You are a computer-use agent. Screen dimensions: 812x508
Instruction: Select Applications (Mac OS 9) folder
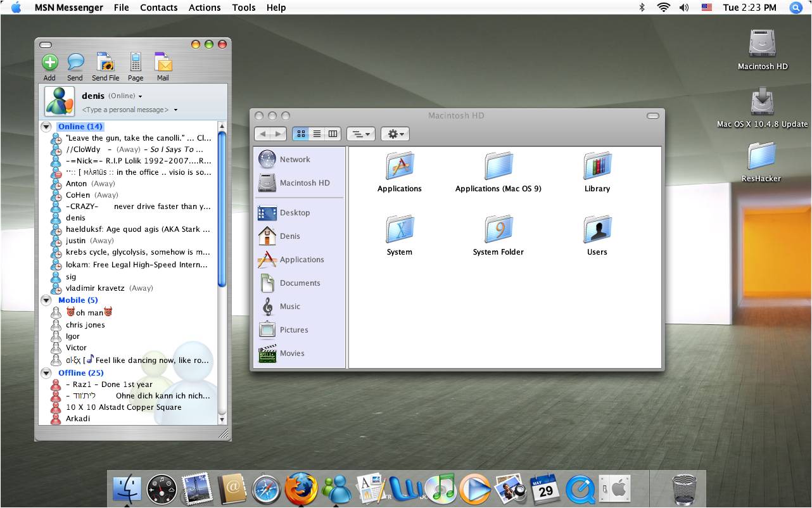(x=498, y=167)
